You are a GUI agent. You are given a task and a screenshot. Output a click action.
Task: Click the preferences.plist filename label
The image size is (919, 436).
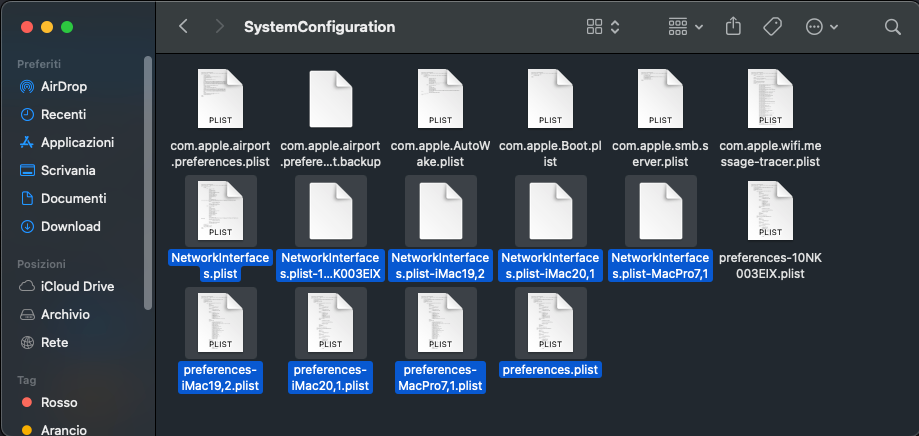click(550, 370)
